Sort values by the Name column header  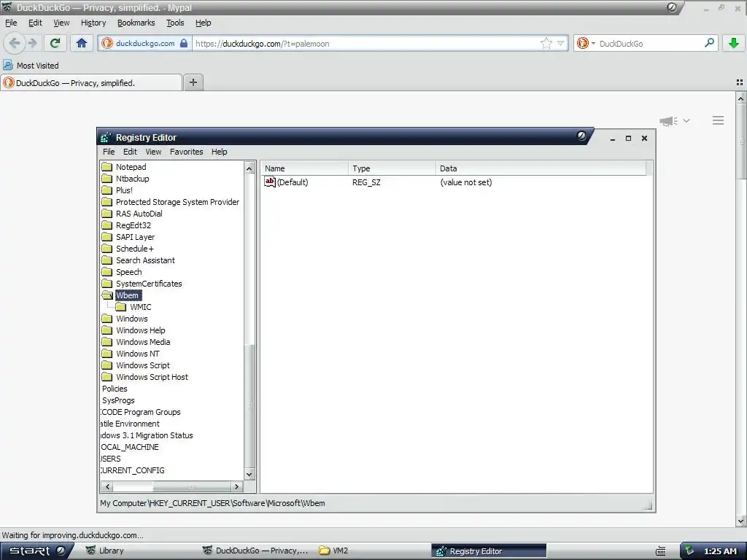[304, 168]
